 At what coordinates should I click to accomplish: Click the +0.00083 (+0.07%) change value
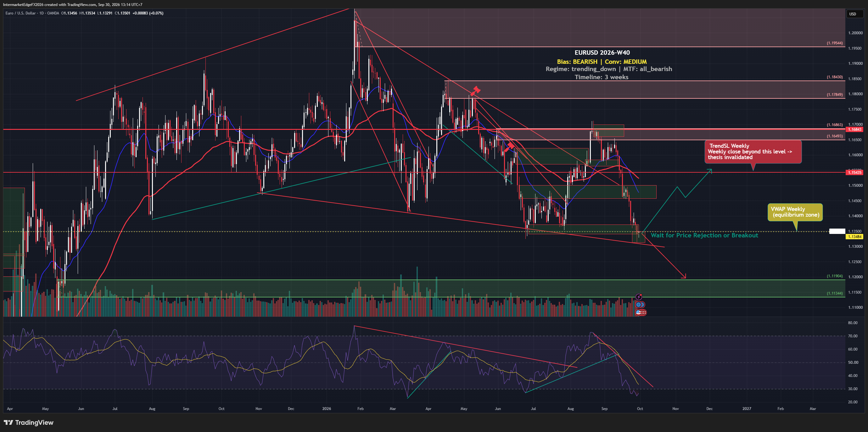click(148, 13)
